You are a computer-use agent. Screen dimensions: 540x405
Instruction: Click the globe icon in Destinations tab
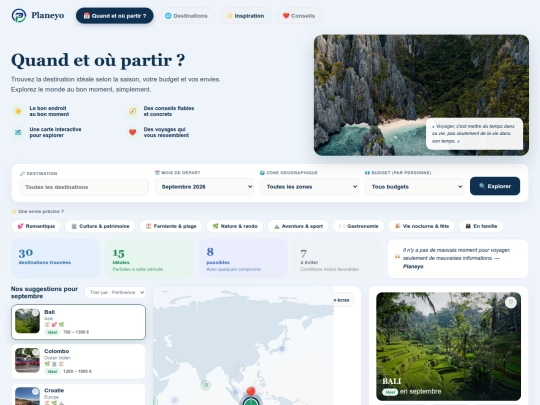tap(168, 16)
